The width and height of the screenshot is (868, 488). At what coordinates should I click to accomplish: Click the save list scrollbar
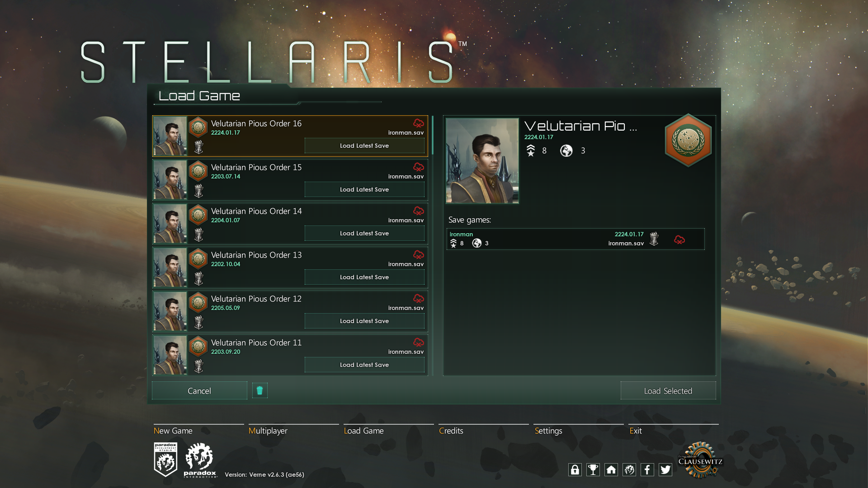point(433,136)
